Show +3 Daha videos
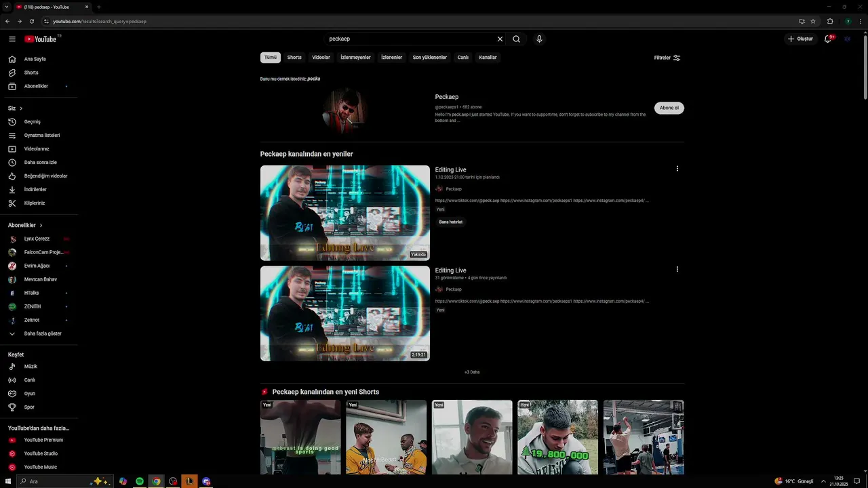Screen dimensions: 868x488 472,372
